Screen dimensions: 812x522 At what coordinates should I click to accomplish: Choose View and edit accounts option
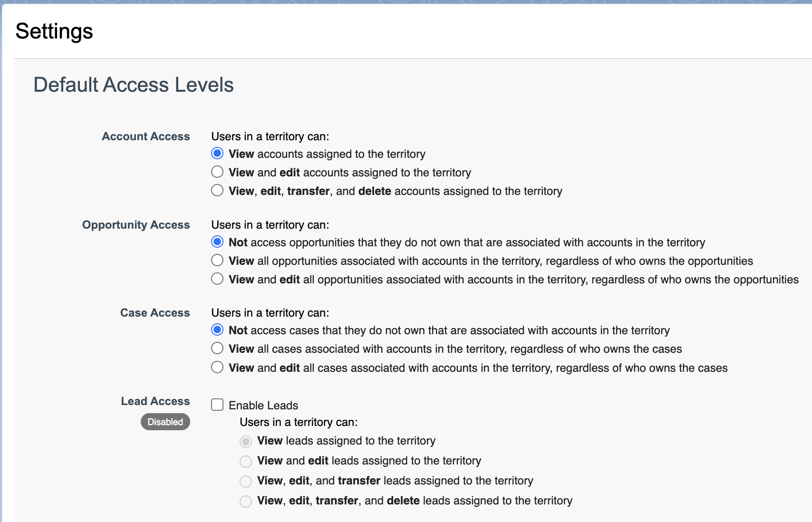pyautogui.click(x=217, y=172)
